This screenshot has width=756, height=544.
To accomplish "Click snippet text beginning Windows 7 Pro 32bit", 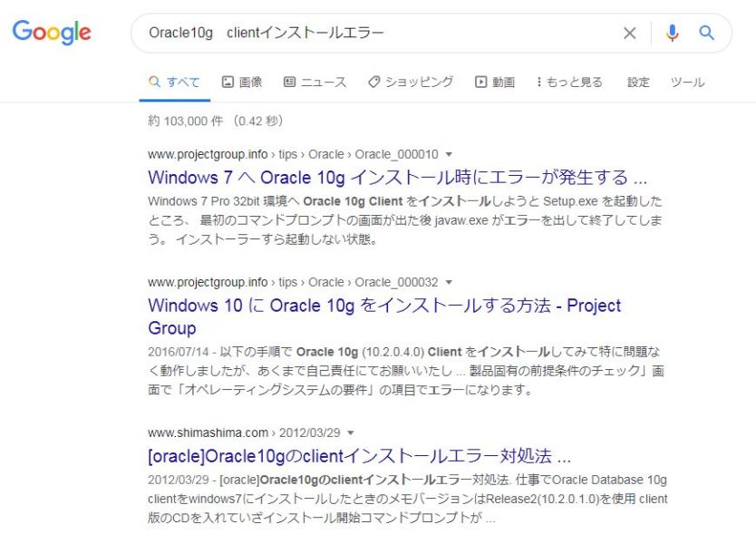I will pyautogui.click(x=405, y=220).
